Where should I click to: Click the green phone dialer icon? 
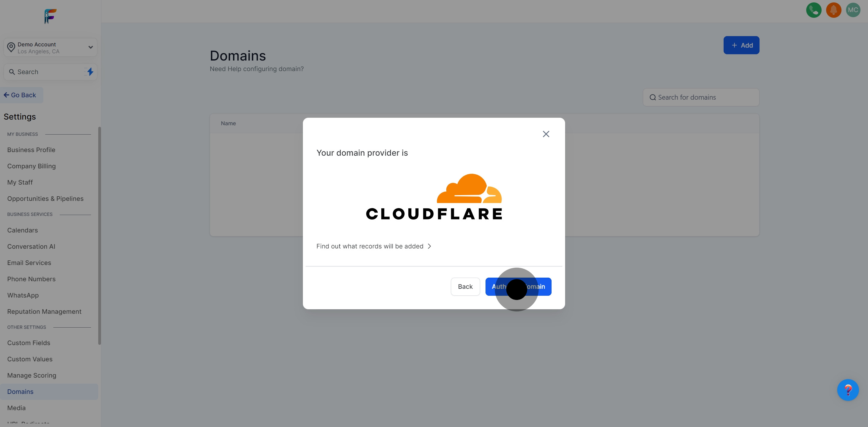click(x=813, y=10)
